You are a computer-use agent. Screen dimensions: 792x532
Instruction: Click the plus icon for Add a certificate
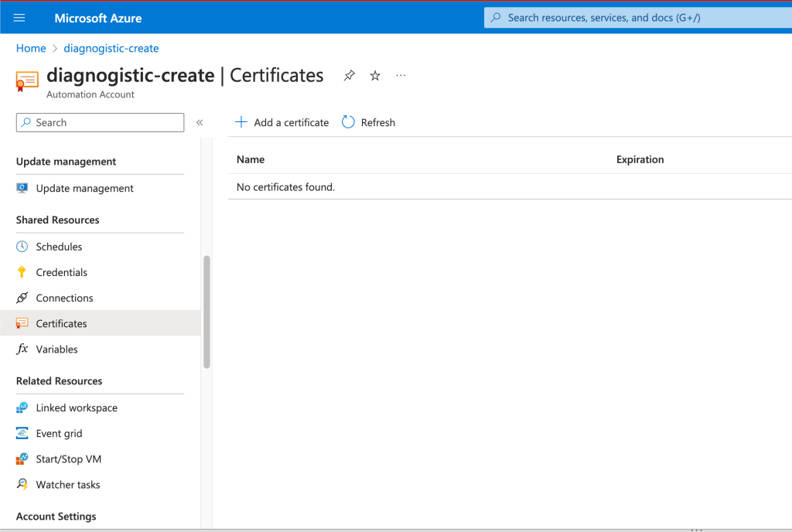coord(241,122)
